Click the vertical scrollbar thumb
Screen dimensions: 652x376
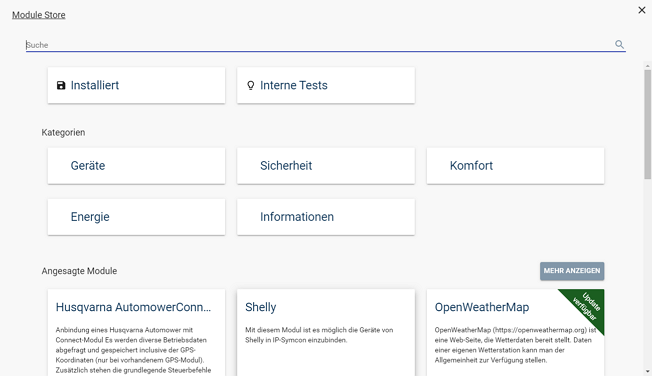(x=647, y=125)
